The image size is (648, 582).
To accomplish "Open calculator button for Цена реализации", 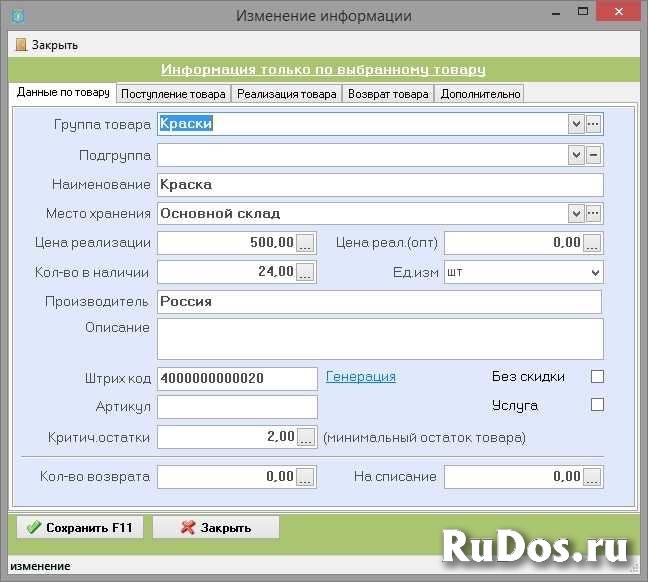I will pyautogui.click(x=306, y=242).
